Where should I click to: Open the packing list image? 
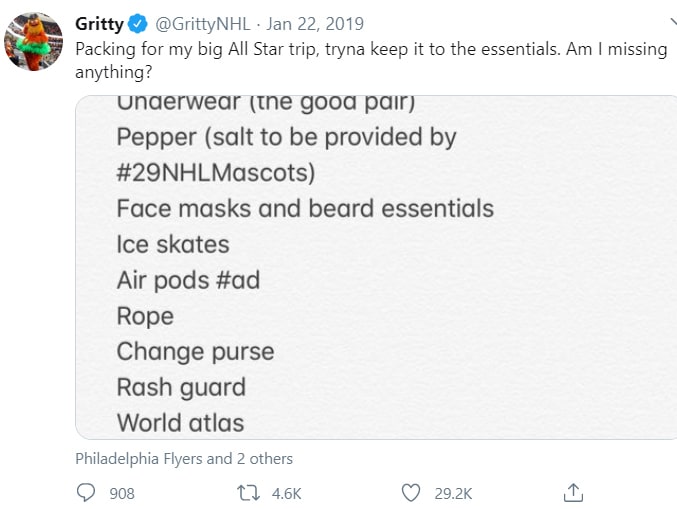(x=376, y=267)
